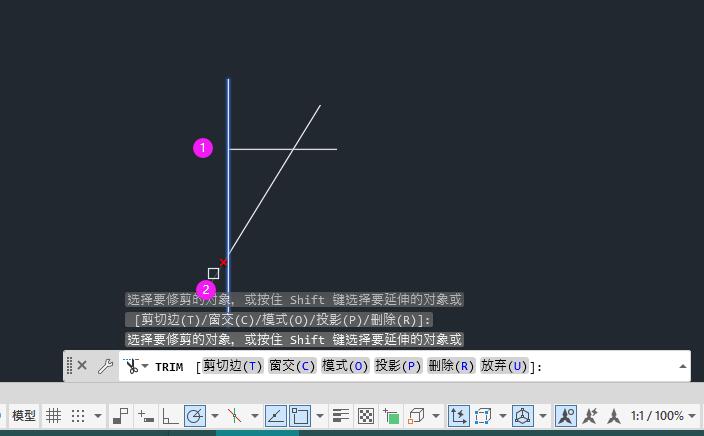This screenshot has height=436, width=704.
Task: Toggle automatic annotation scale icon
Action: pos(590,416)
